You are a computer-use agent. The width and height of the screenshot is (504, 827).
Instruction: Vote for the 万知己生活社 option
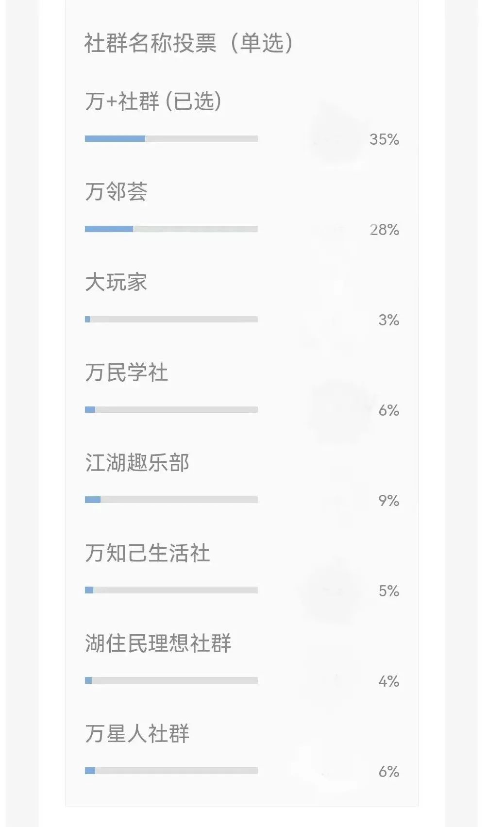click(147, 553)
